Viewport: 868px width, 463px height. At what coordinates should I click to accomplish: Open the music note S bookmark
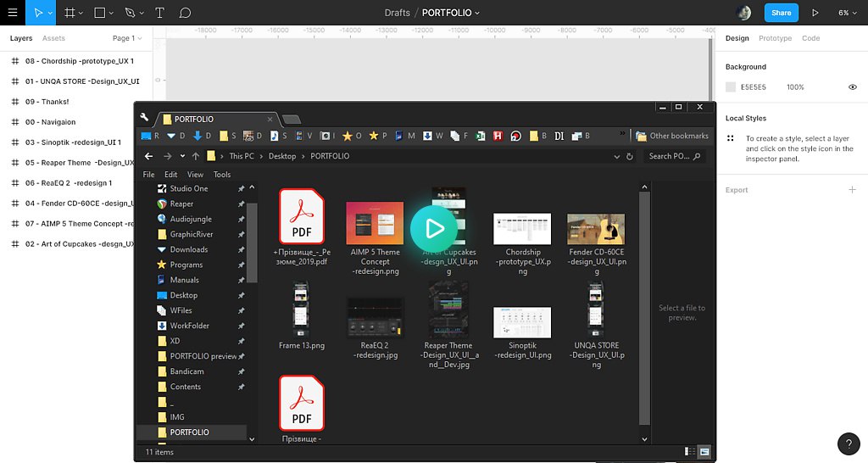point(278,136)
